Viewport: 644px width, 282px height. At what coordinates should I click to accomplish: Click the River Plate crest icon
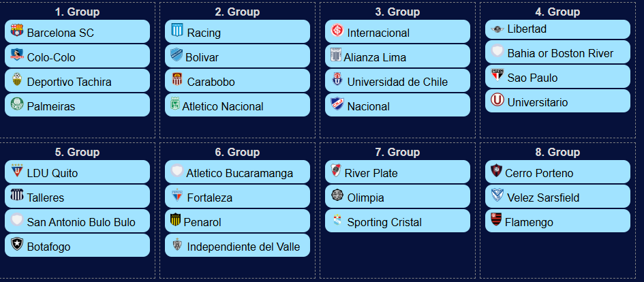(336, 170)
